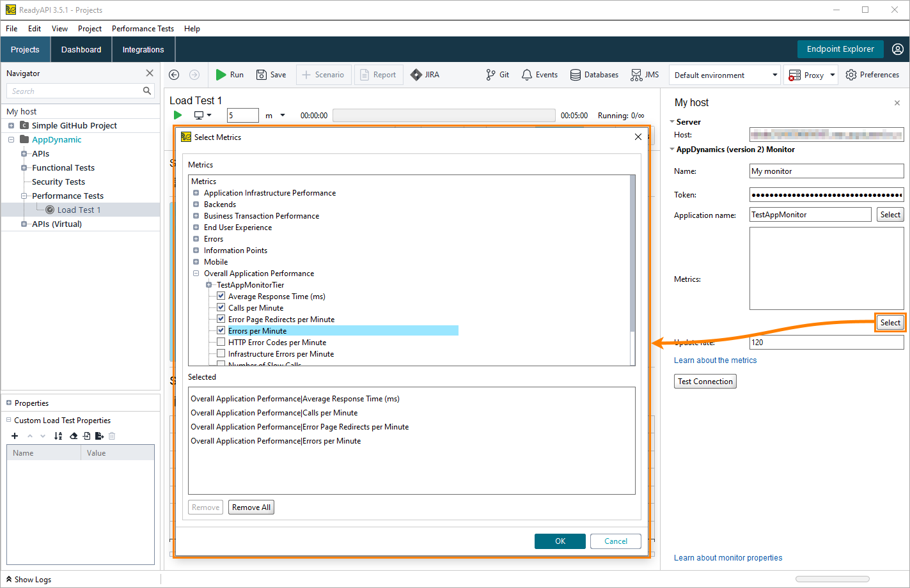Screen dimensions: 910x588
Task: Run the load test
Action: click(x=229, y=74)
